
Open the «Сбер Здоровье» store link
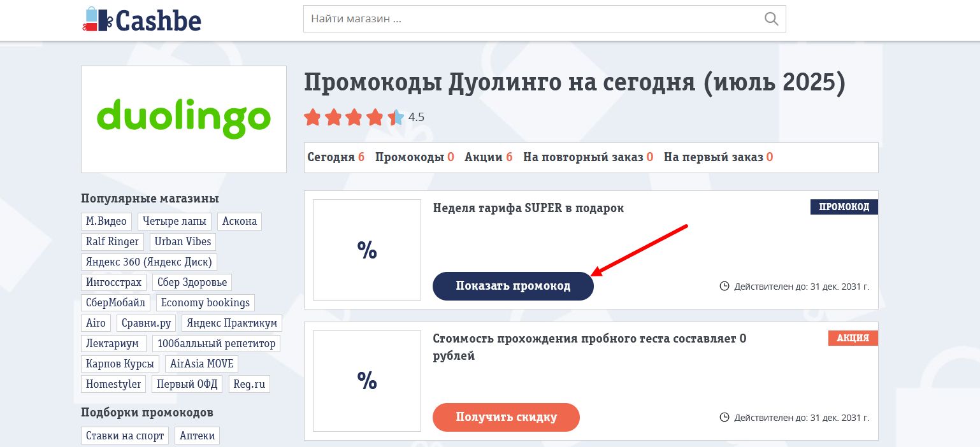(x=192, y=283)
